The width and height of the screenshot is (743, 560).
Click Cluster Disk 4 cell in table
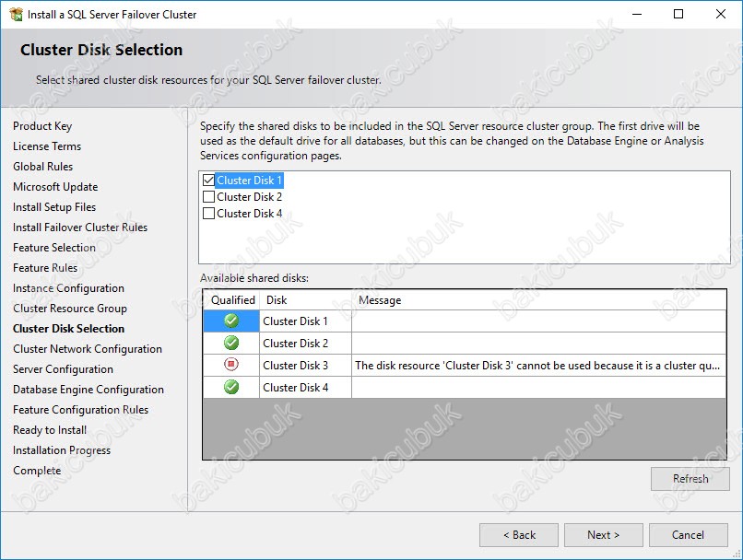tap(306, 387)
